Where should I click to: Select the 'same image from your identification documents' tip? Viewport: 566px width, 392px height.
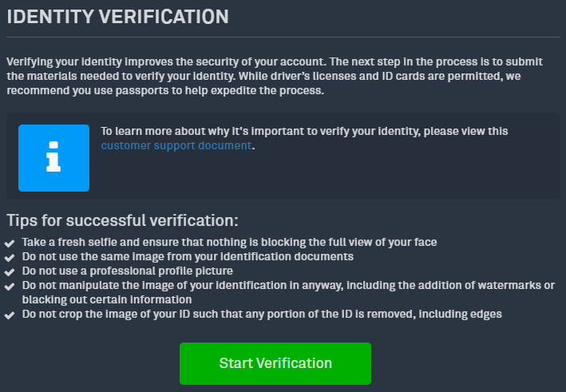click(x=188, y=256)
